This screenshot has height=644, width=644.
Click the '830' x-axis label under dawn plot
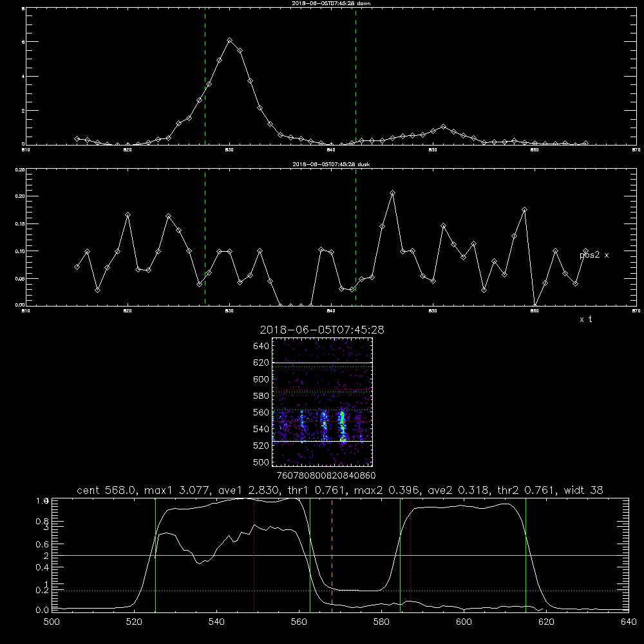(x=229, y=150)
